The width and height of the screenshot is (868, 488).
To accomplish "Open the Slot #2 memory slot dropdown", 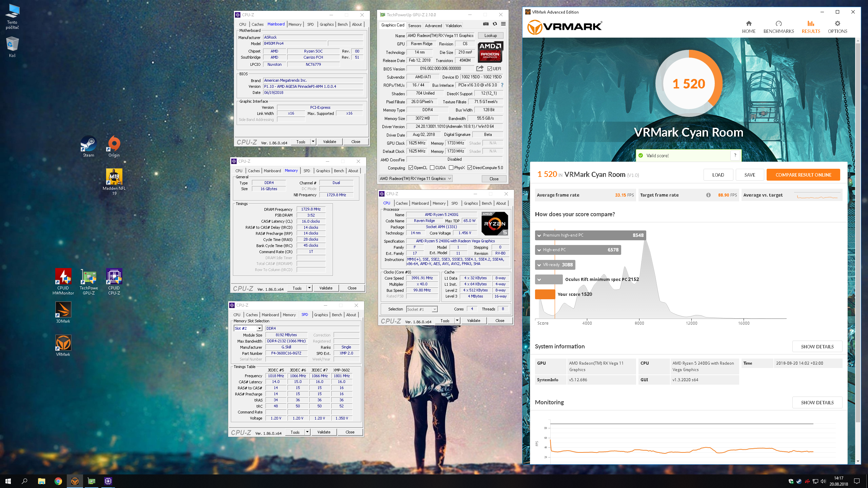I will click(x=248, y=328).
